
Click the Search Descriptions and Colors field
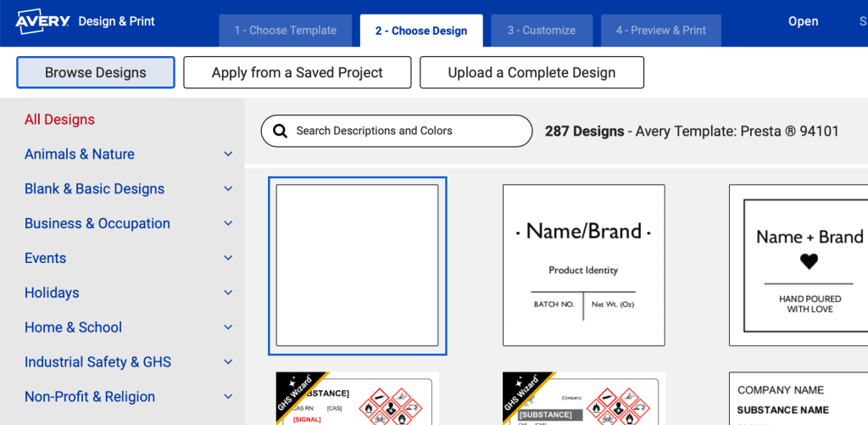click(x=407, y=131)
